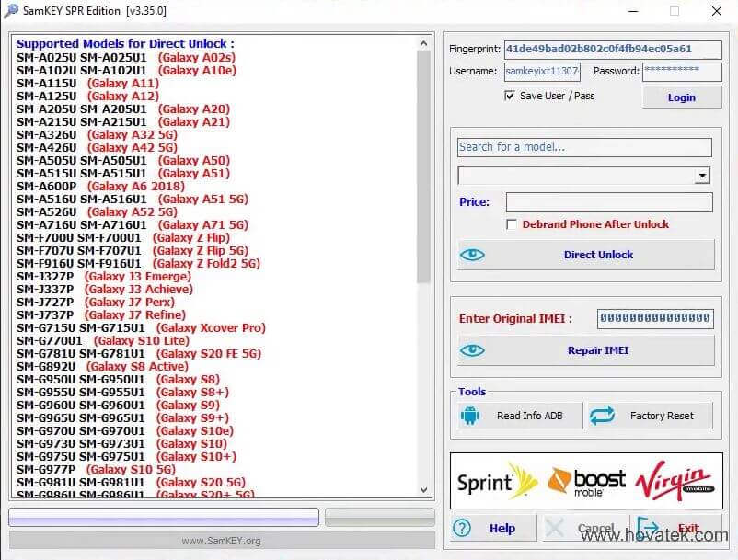Close the SamKEY window
The image size is (738, 560).
click(x=716, y=11)
